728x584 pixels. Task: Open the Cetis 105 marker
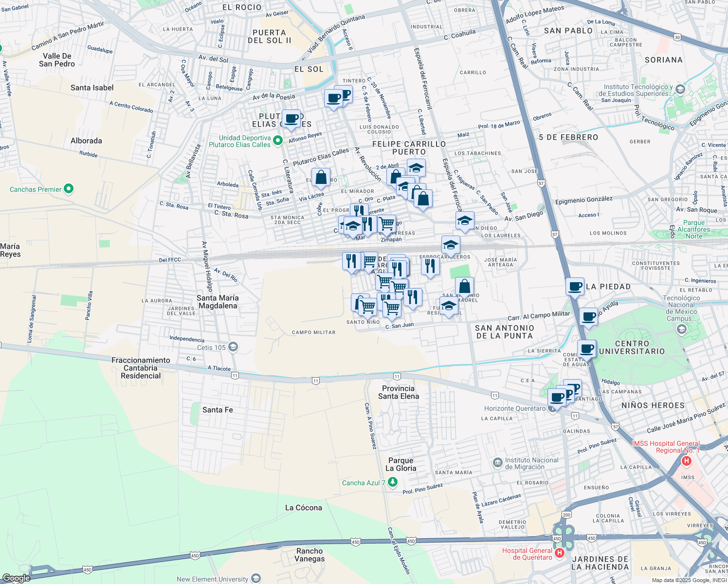(232, 346)
